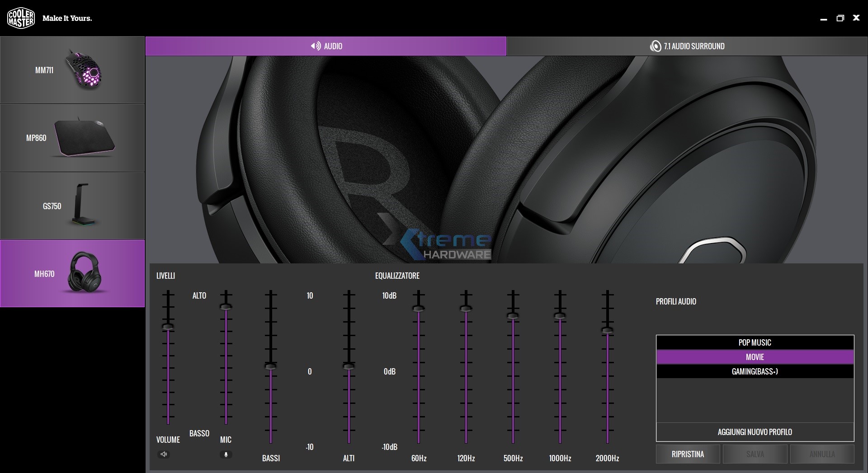
Task: Click the Salva button
Action: [x=755, y=454]
